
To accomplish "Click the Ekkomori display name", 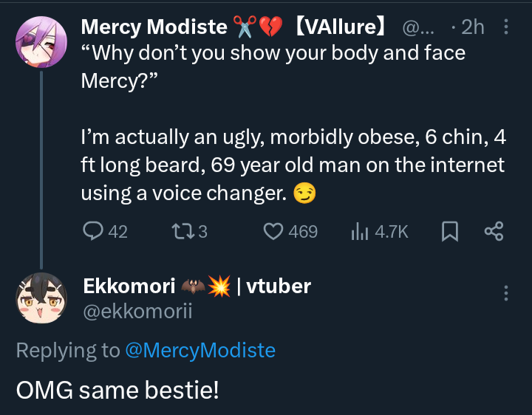I will click(129, 286).
